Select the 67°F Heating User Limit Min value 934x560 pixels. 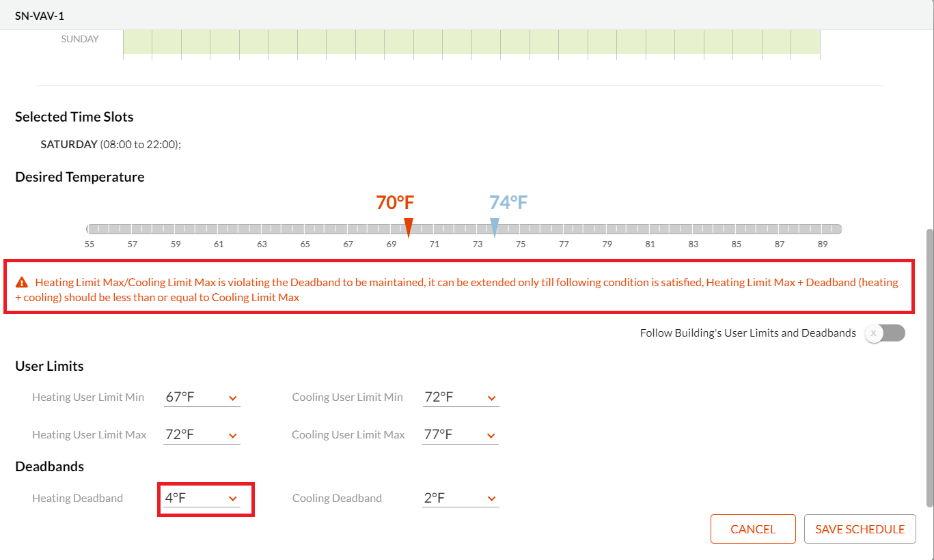pos(180,397)
